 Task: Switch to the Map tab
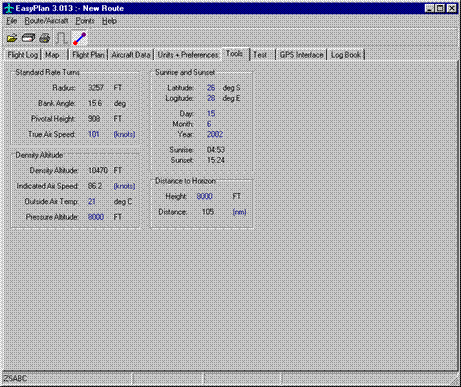pos(52,55)
